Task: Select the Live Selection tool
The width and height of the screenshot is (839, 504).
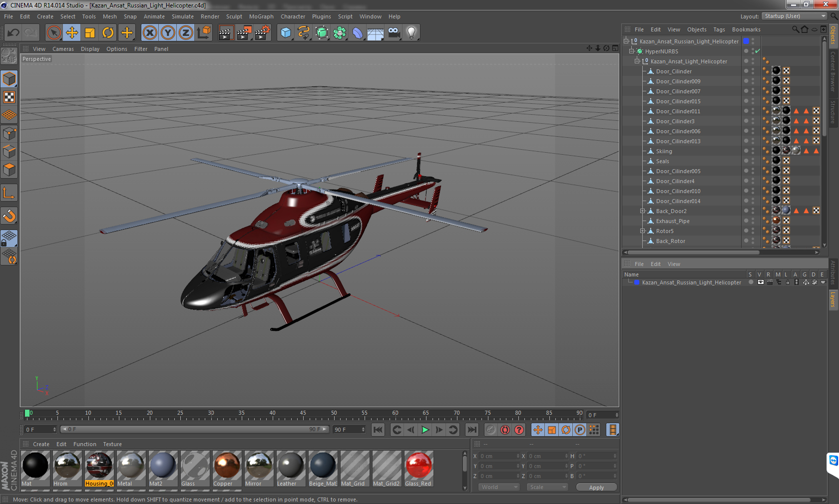Action: pyautogui.click(x=53, y=33)
